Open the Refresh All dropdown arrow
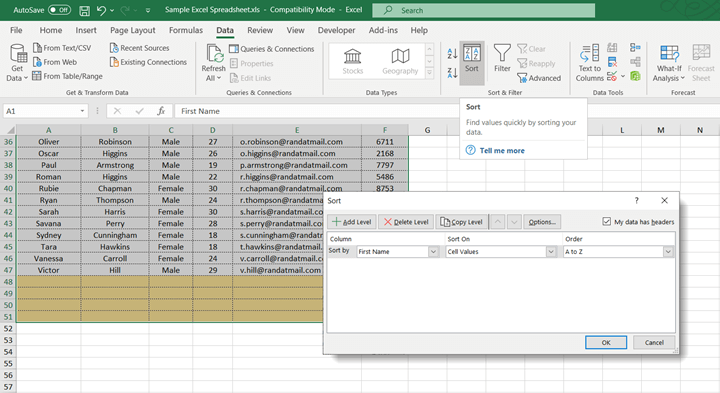Viewport: 720px width, 393px height. click(x=219, y=78)
